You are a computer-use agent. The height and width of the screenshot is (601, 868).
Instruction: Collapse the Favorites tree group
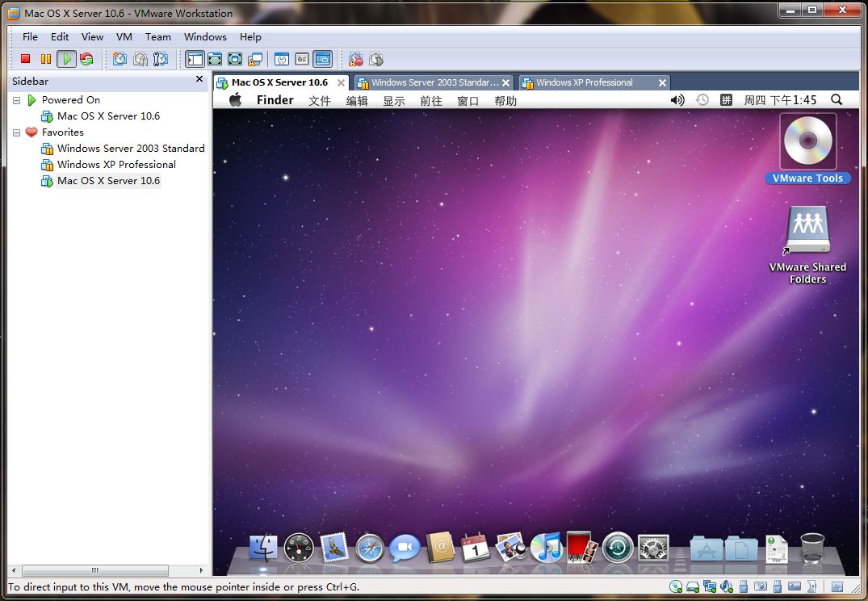[x=17, y=133]
